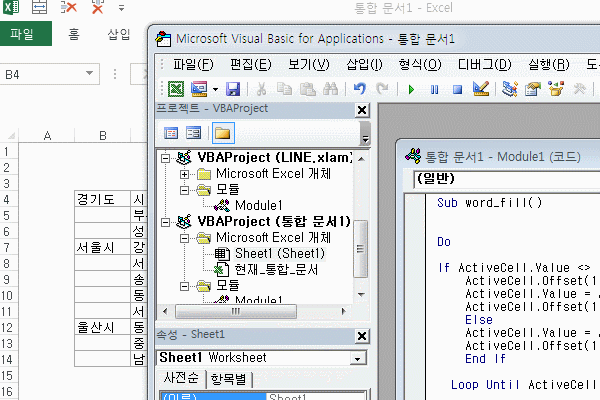The image size is (600, 400).
Task: Select VBAProject (통합 문서1) tree item
Action: coord(274,222)
